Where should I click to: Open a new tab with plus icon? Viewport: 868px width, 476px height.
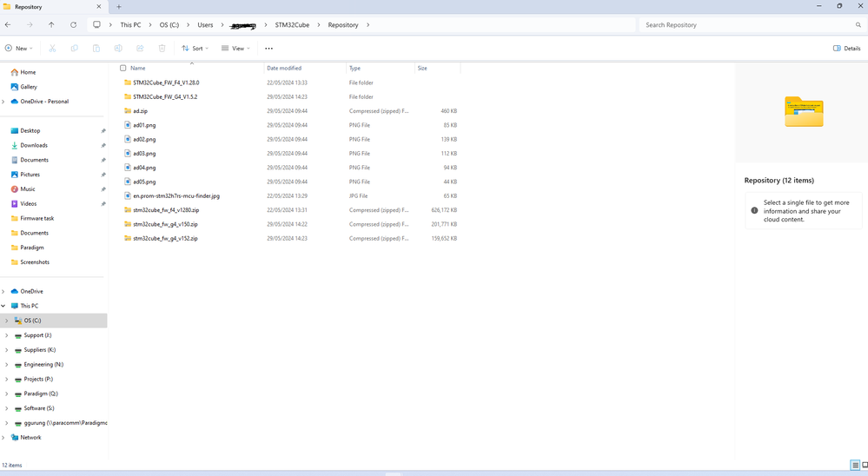point(118,7)
